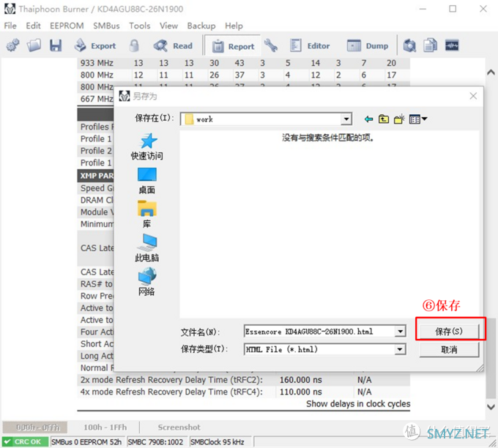Click the CRC OK status indicator
The image size is (498, 448).
click(25, 441)
